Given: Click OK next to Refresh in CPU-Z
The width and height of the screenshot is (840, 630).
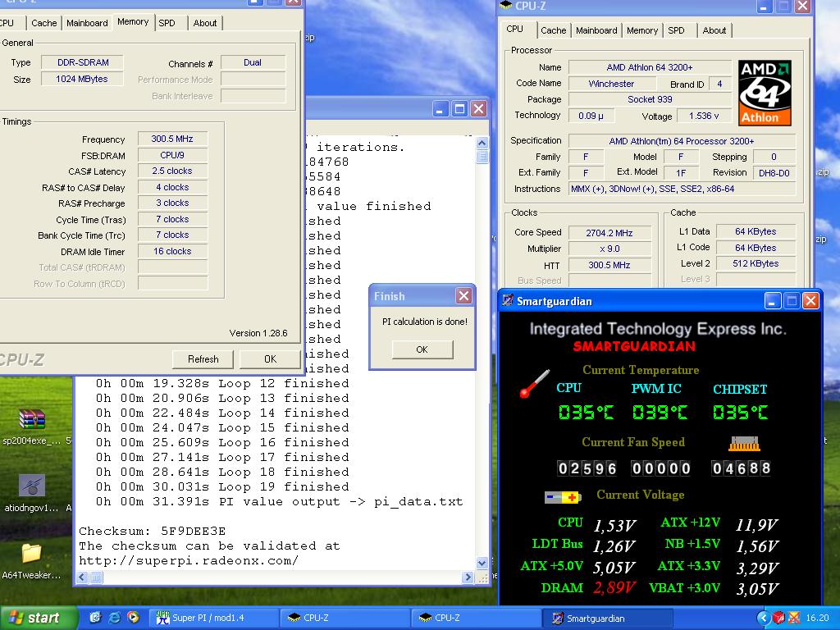Looking at the screenshot, I should click(270, 359).
